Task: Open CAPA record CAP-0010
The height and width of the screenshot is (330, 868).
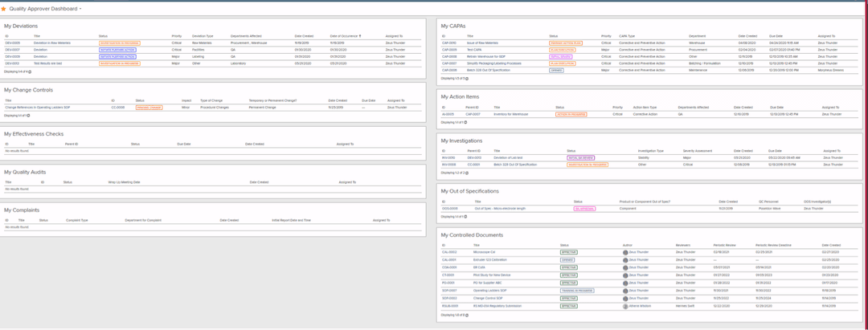Action: [449, 43]
